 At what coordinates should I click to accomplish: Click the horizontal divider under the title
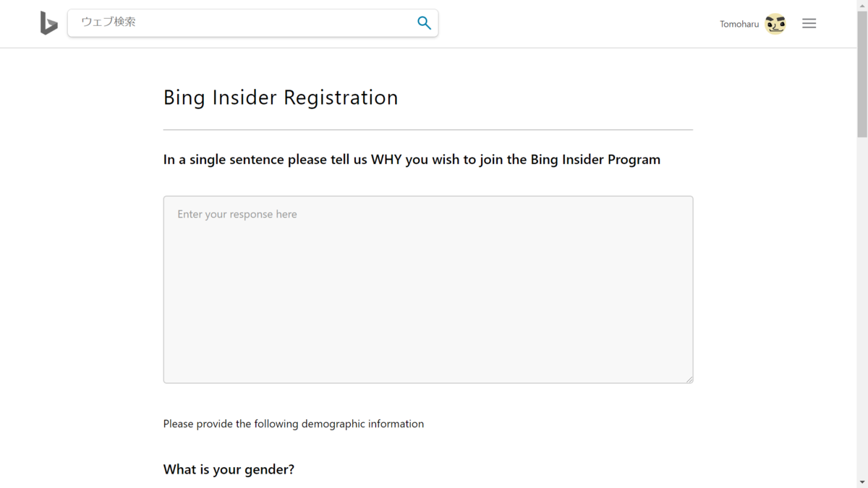click(427, 130)
